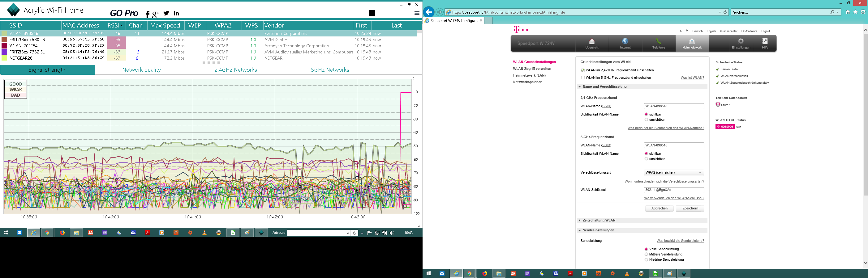Viewport: 868px width, 278px height.
Task: Open the Verschlüsselungsart WPA2 dropdown
Action: [673, 173]
